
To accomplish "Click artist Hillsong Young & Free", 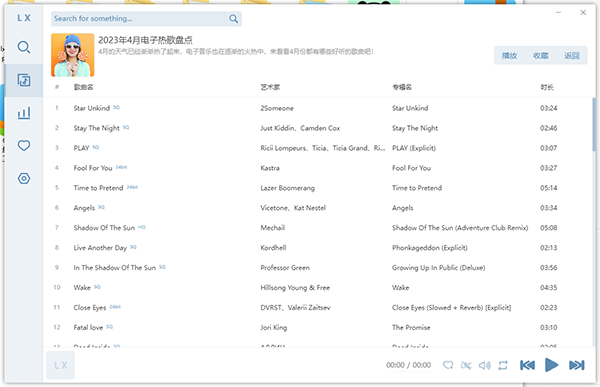I will (x=295, y=287).
